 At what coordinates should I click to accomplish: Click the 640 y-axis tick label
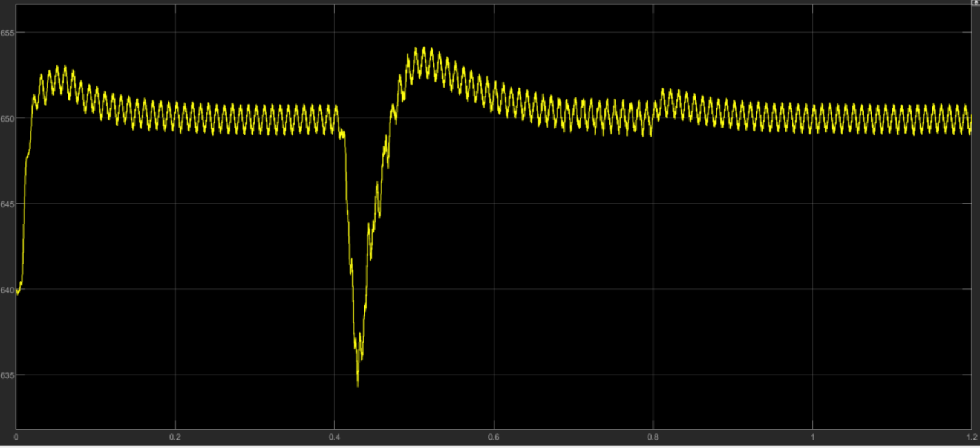pos(7,290)
